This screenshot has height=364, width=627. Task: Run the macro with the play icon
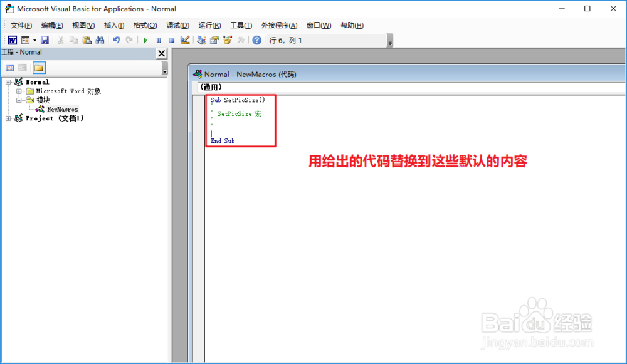(145, 40)
